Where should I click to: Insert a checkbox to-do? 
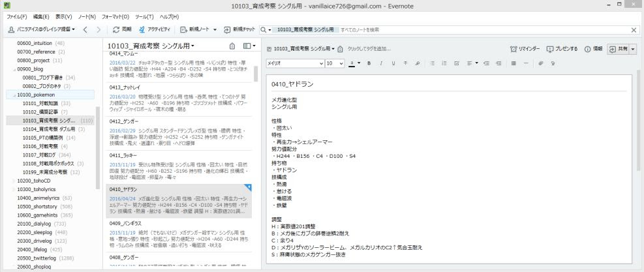pos(456,63)
